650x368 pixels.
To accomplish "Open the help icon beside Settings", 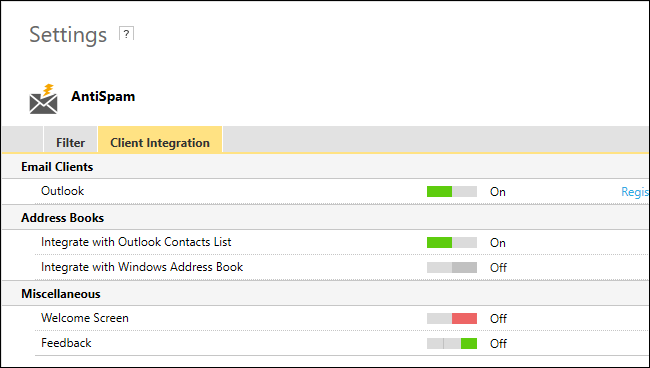I will click(x=126, y=34).
